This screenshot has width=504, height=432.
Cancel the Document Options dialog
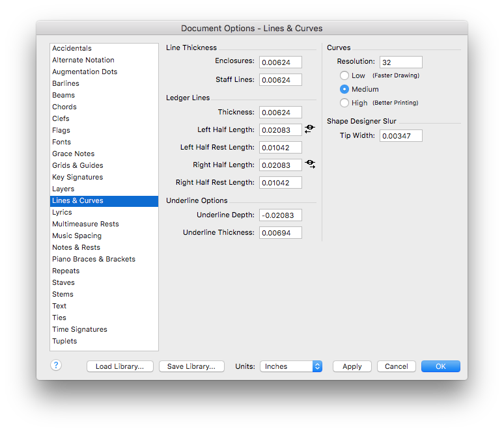[397, 366]
